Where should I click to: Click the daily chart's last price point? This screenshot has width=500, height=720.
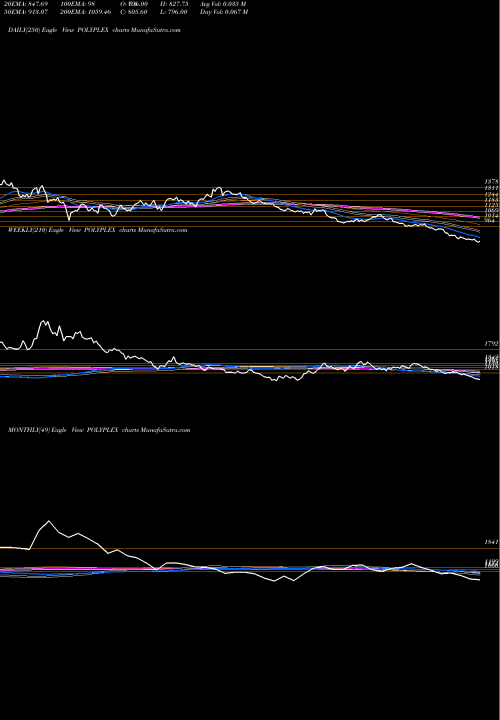point(479,242)
